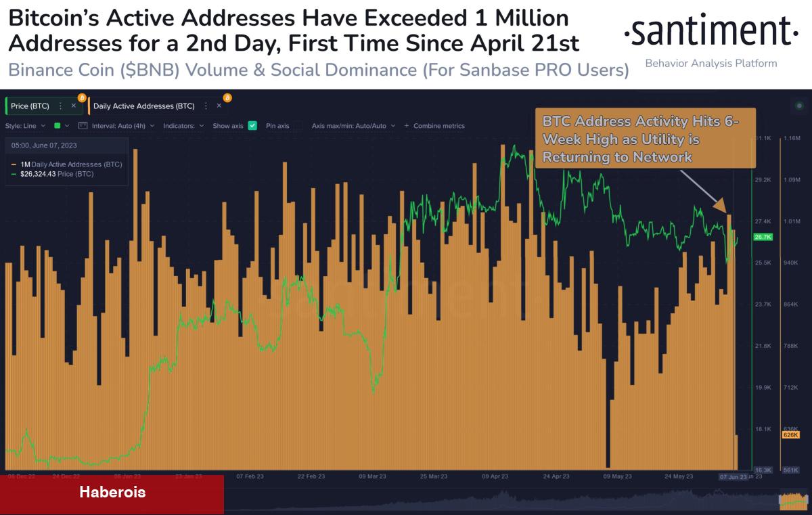This screenshot has width=812, height=515.
Task: Click the Behavior Analysis Platform tagline
Action: tap(711, 64)
